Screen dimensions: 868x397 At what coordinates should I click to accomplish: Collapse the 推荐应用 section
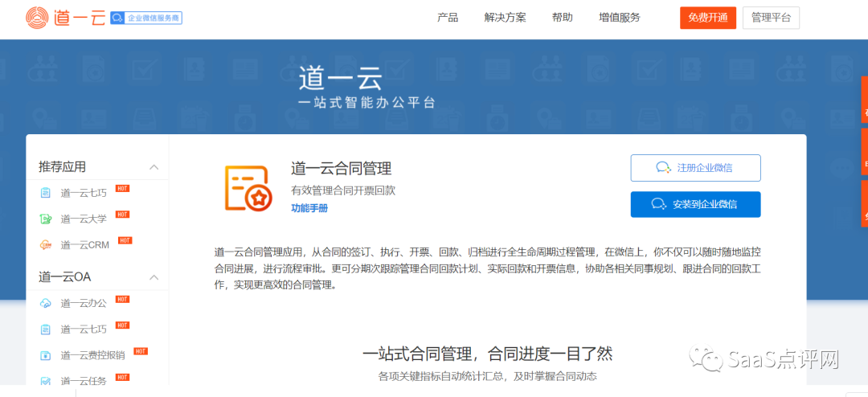pos(154,166)
